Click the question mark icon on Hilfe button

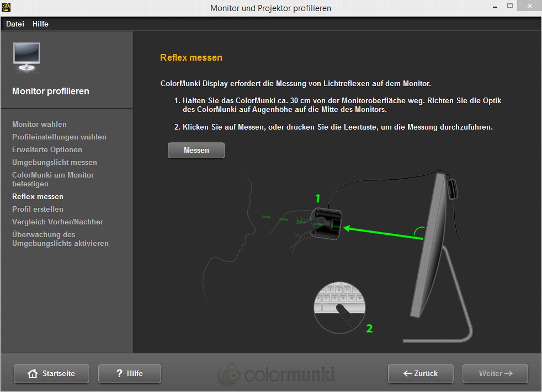point(119,373)
